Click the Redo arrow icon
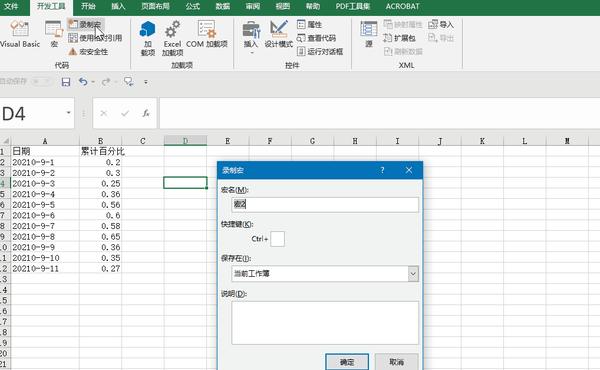Screen dimensions: 600x370 coord(106,81)
